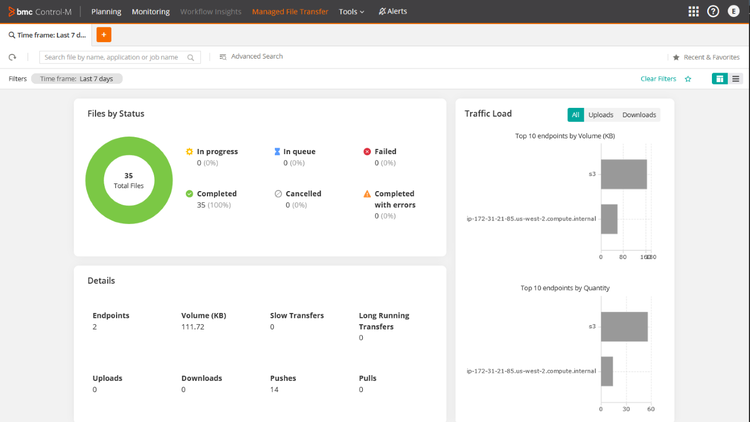Expand the Tools dropdown
750x422 pixels.
pos(352,11)
